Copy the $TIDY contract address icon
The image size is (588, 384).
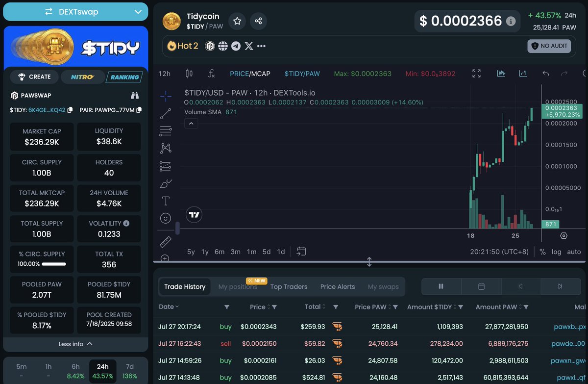(x=70, y=110)
